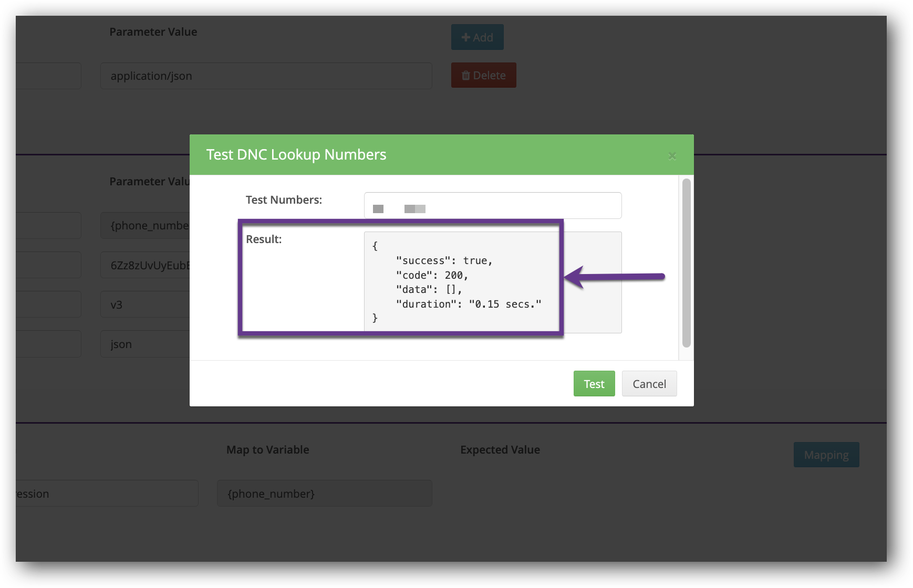Click the top Parameter Value column header
Image resolution: width=913 pixels, height=588 pixels.
[153, 32]
